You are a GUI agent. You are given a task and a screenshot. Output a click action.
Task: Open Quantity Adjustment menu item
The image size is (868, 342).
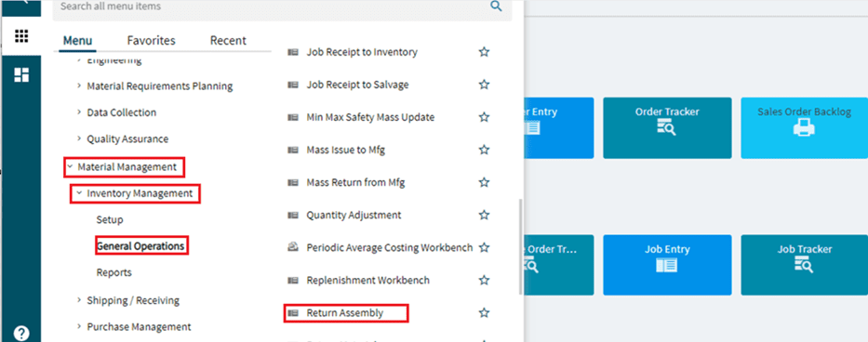354,215
